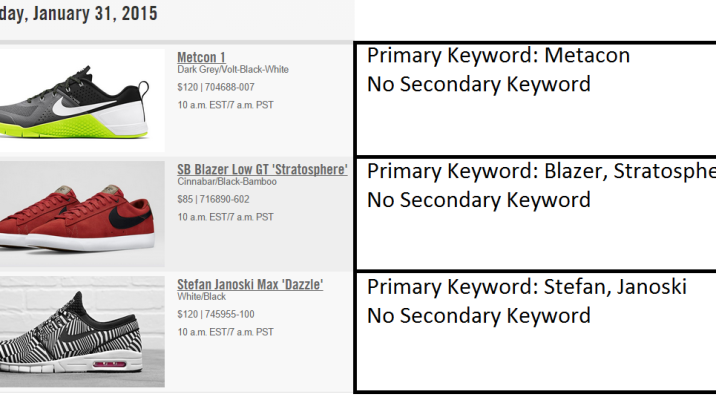Image resolution: width=716 pixels, height=400 pixels.
Task: Click the 'Primary Keyword: Metacon' text
Action: pyautogui.click(x=498, y=56)
